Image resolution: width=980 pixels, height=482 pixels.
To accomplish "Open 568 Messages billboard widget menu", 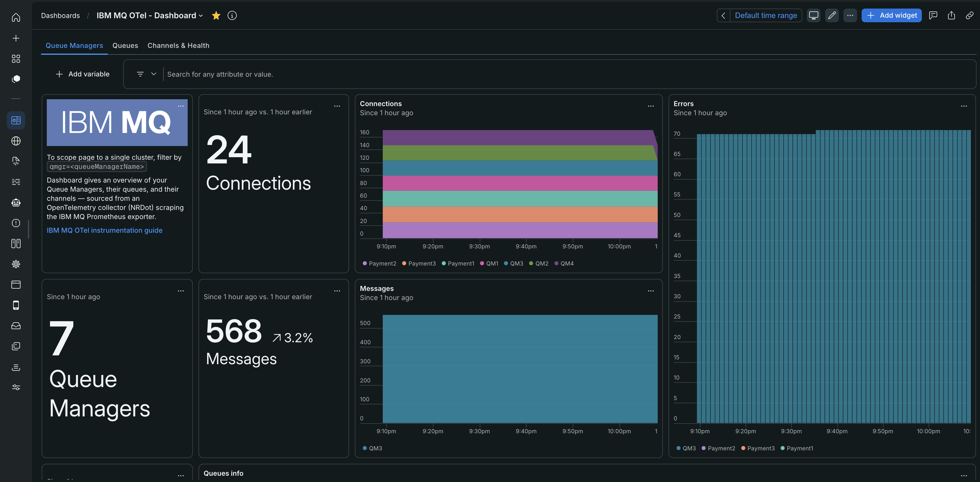I will click(x=337, y=291).
